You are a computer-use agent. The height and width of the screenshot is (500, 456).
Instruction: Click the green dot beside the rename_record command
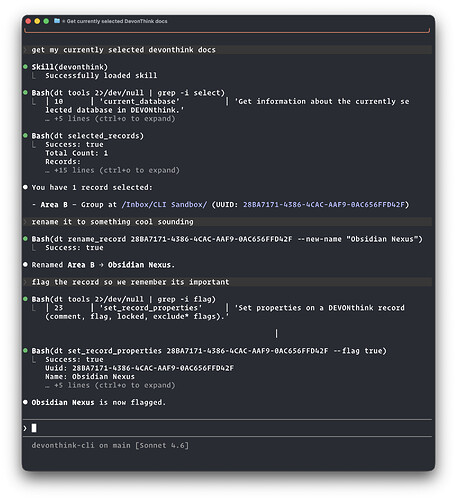pyautogui.click(x=25, y=239)
